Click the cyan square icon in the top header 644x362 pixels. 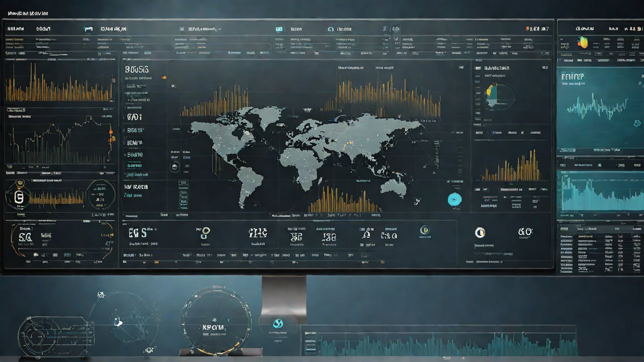click(x=279, y=29)
